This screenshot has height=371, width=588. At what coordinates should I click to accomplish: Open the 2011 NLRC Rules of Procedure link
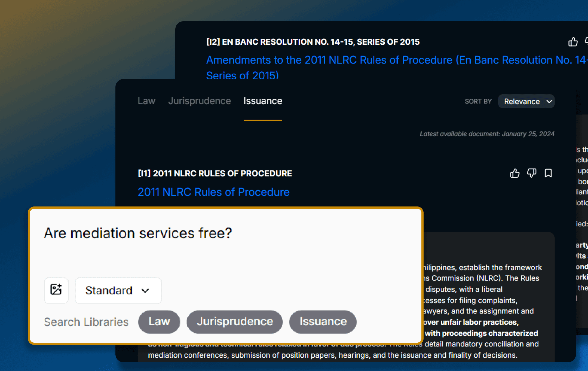(x=214, y=192)
